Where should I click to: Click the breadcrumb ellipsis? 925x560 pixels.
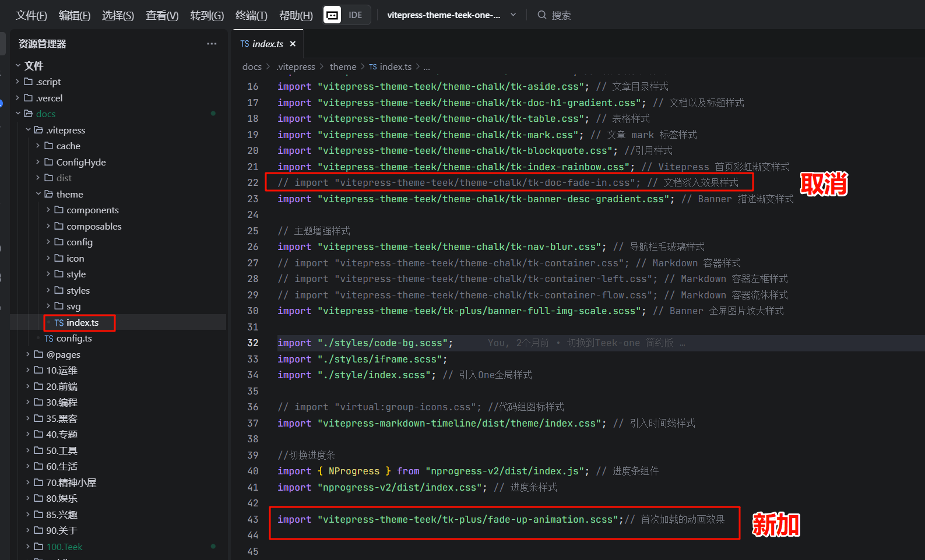[427, 67]
